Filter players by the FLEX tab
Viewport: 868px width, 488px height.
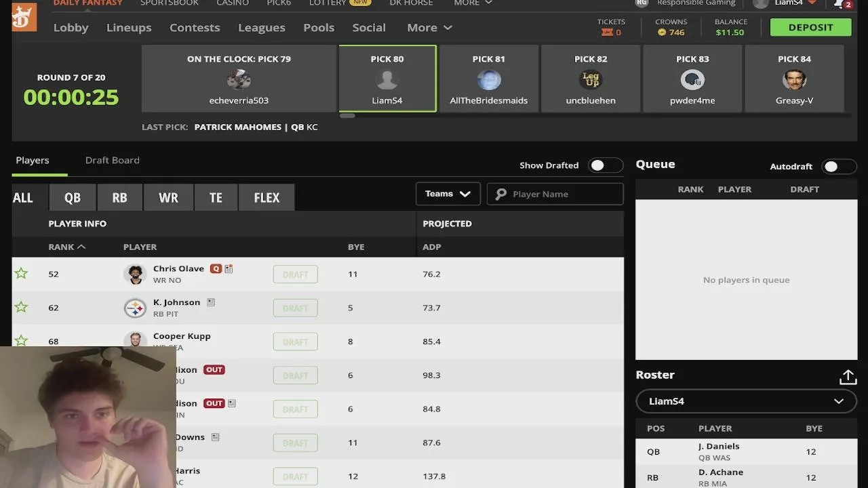267,197
